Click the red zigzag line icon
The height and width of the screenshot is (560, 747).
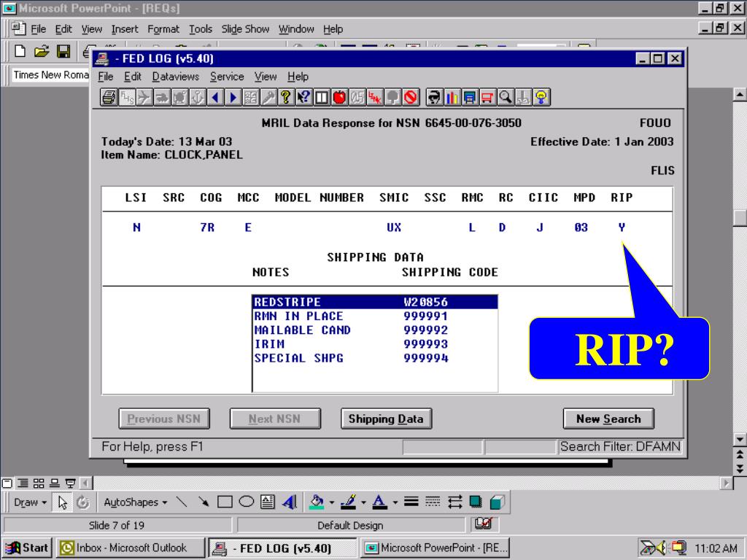click(x=375, y=97)
